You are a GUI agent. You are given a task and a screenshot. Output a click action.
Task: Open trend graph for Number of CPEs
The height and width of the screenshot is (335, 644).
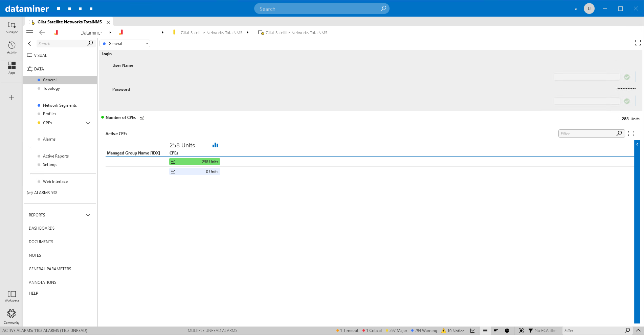142,118
